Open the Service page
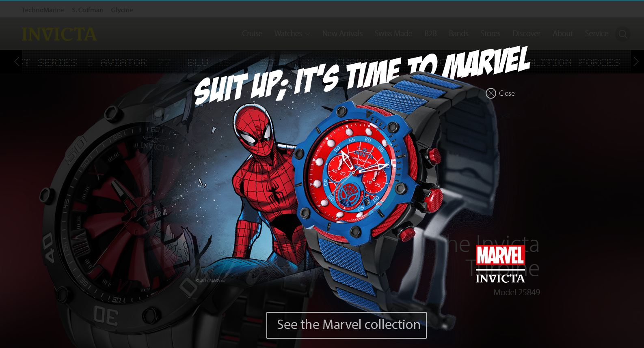644x348 pixels. click(x=596, y=34)
